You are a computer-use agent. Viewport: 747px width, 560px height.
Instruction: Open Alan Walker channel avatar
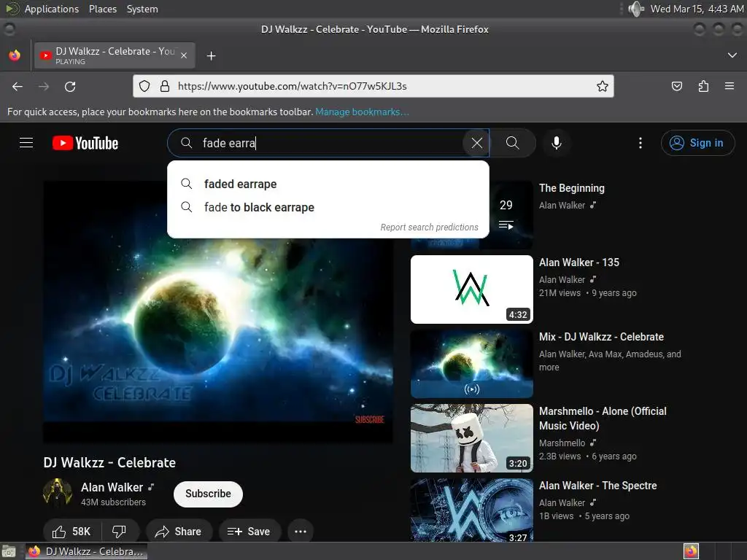57,494
